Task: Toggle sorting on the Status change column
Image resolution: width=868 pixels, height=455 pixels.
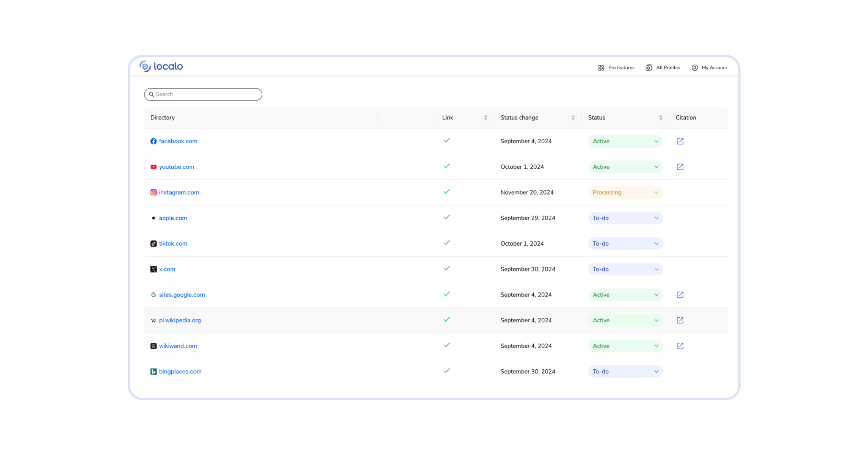Action: click(x=572, y=118)
